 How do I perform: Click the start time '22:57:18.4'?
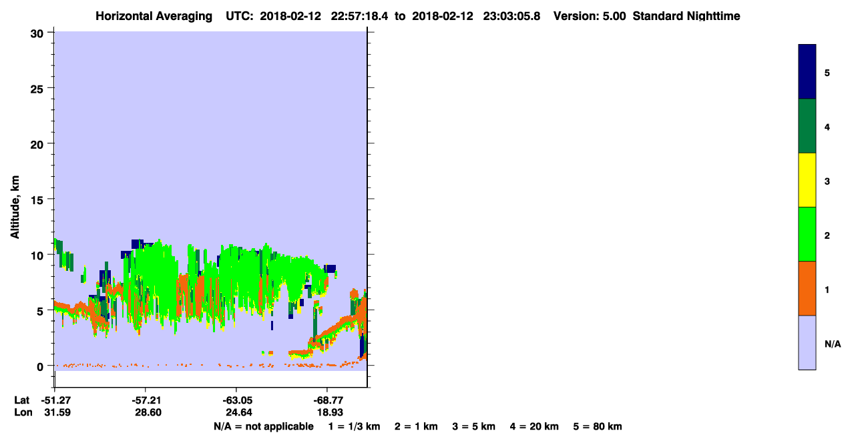click(359, 16)
